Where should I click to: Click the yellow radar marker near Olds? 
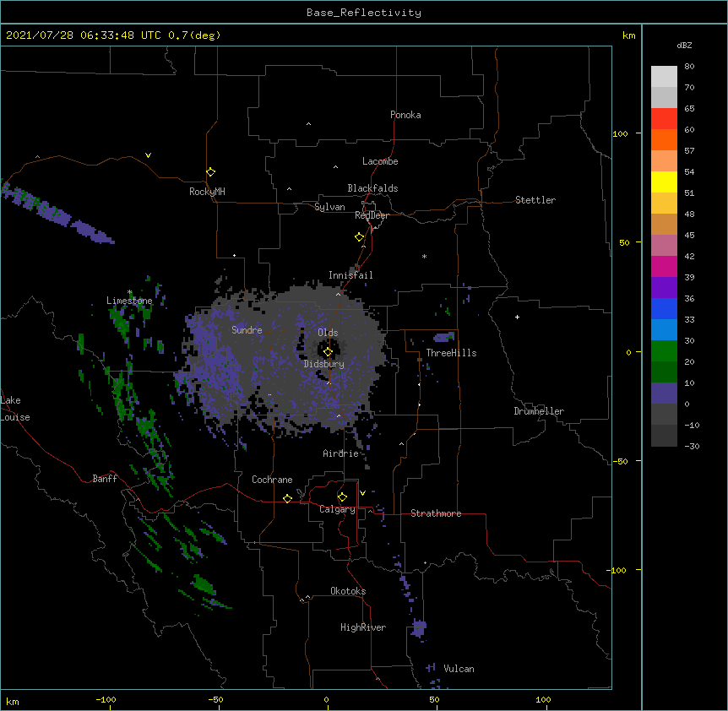tap(328, 352)
